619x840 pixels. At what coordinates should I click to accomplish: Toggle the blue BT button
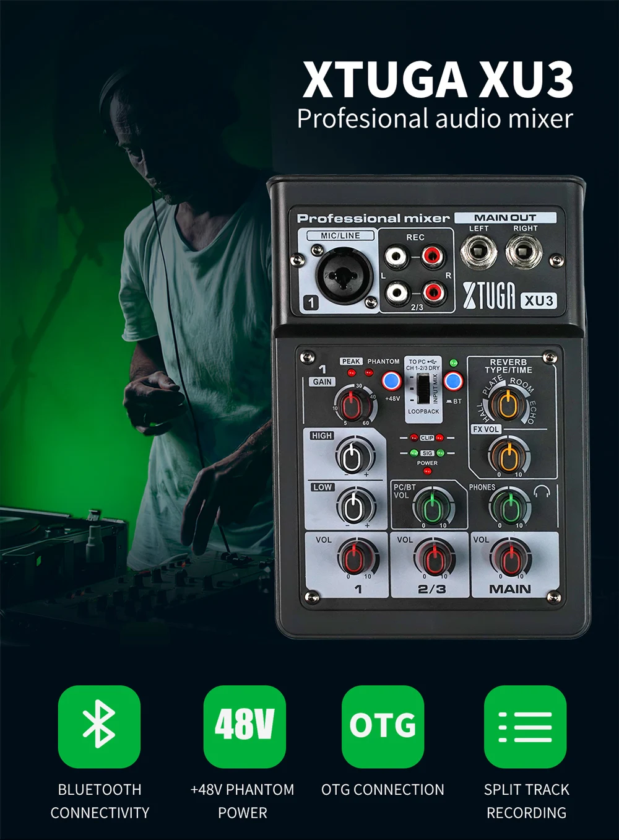pyautogui.click(x=453, y=380)
